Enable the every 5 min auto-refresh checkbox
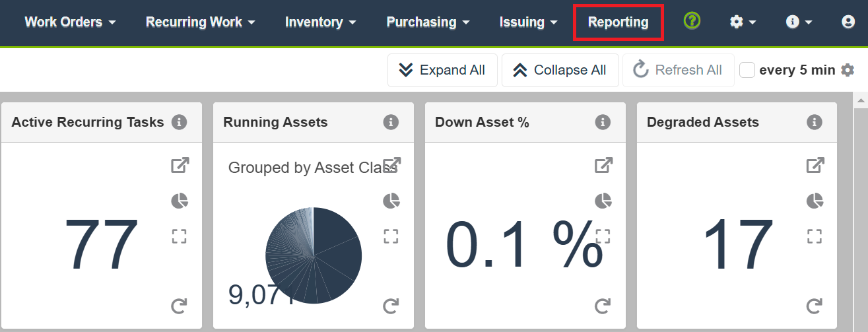This screenshot has height=332, width=868. coord(747,70)
